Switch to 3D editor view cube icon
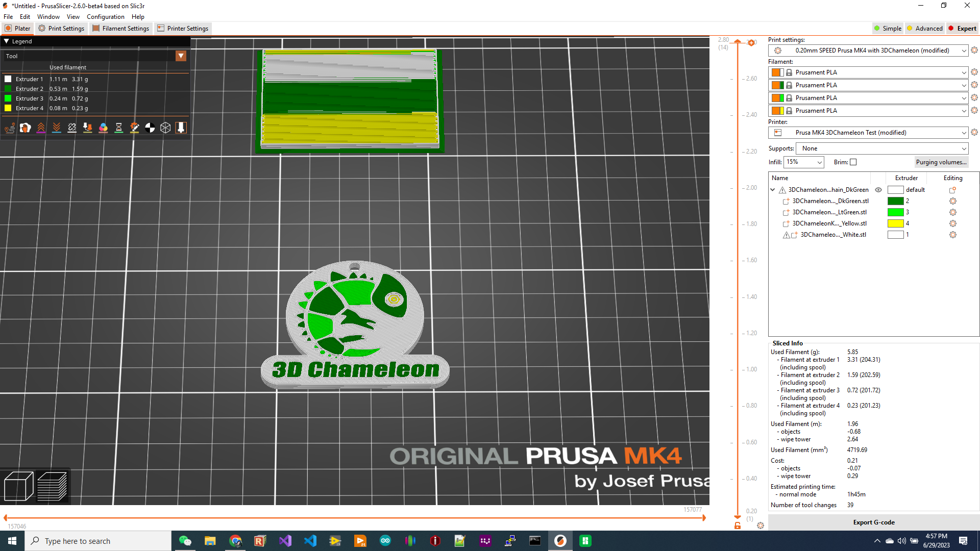The image size is (980, 551). coord(18,486)
